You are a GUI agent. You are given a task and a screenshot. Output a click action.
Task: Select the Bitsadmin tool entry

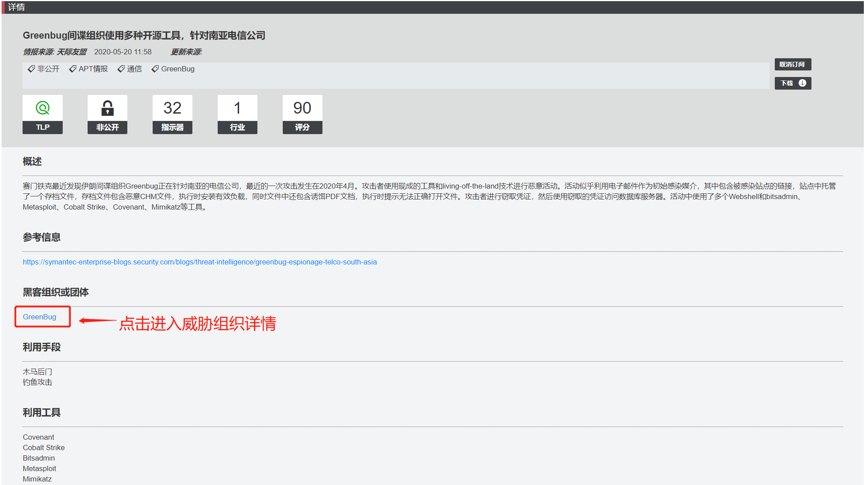tap(39, 458)
